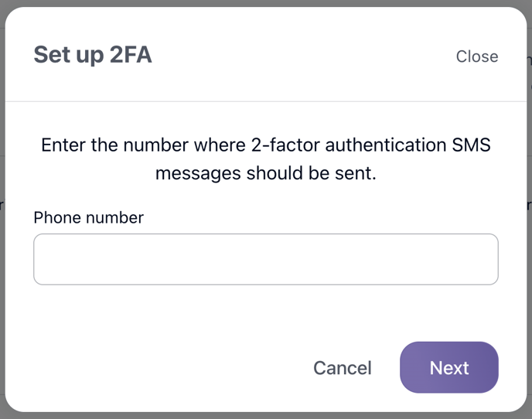Click the dimmed backdrop right of modal
Image resolution: width=532 pixels, height=419 pixels.
coord(529,232)
